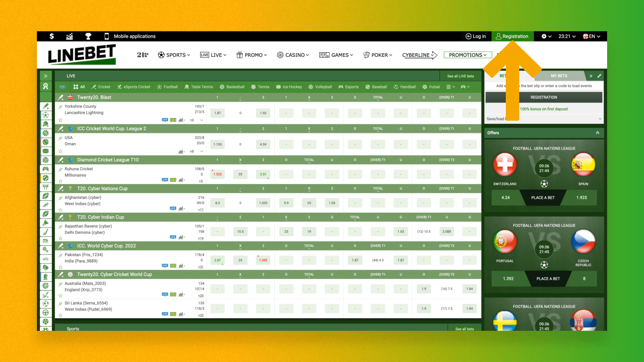The height and width of the screenshot is (362, 644).
Task: Toggle the LIVE stream filter icon beside All
Action: 62,87
